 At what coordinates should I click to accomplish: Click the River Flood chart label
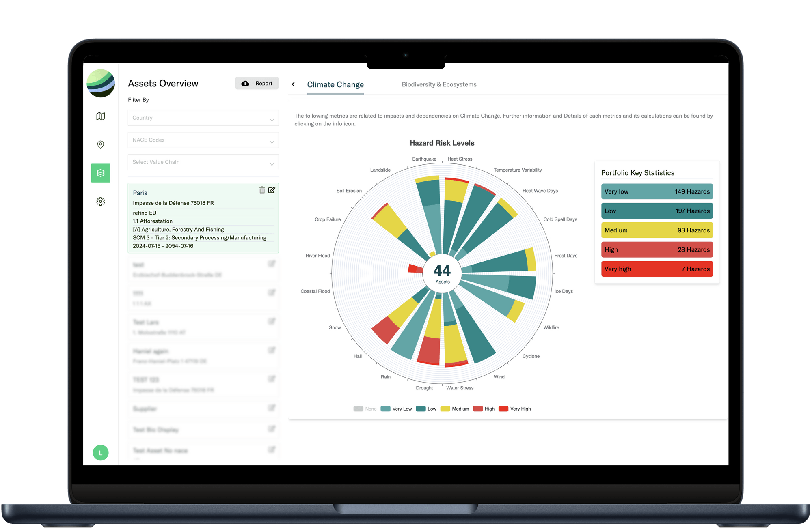(318, 256)
